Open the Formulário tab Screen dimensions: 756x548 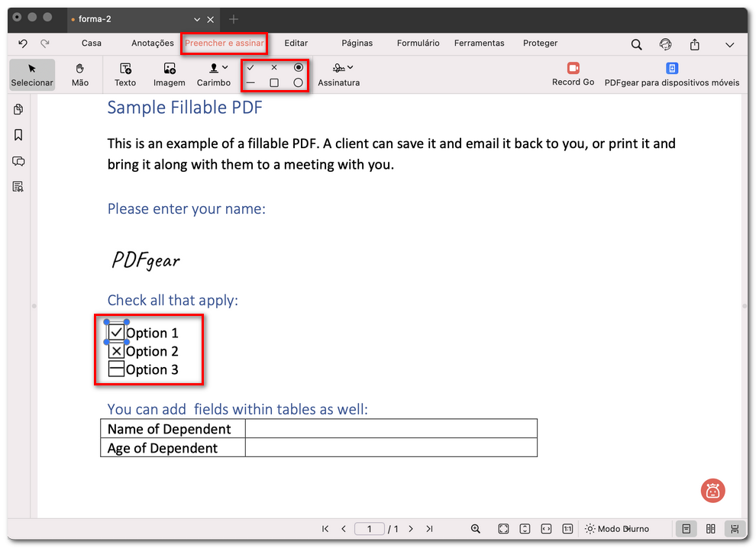[x=418, y=43]
